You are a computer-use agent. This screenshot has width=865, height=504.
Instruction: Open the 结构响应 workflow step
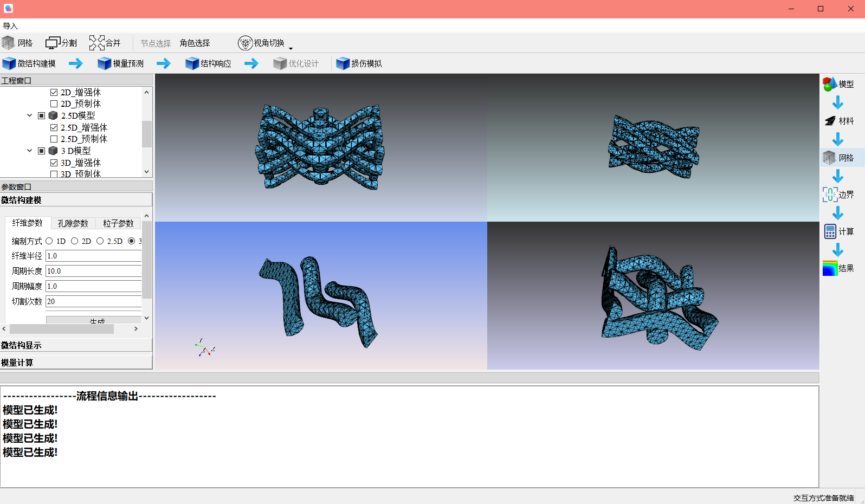coord(209,63)
